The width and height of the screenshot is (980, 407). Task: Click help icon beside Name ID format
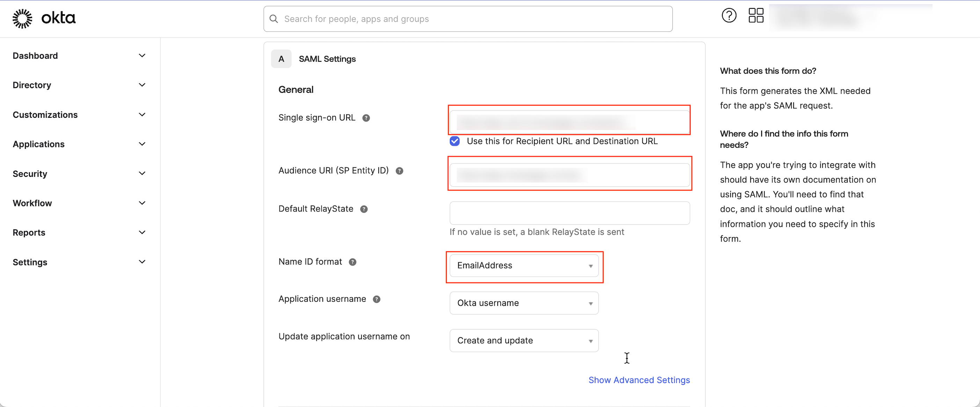pos(352,262)
